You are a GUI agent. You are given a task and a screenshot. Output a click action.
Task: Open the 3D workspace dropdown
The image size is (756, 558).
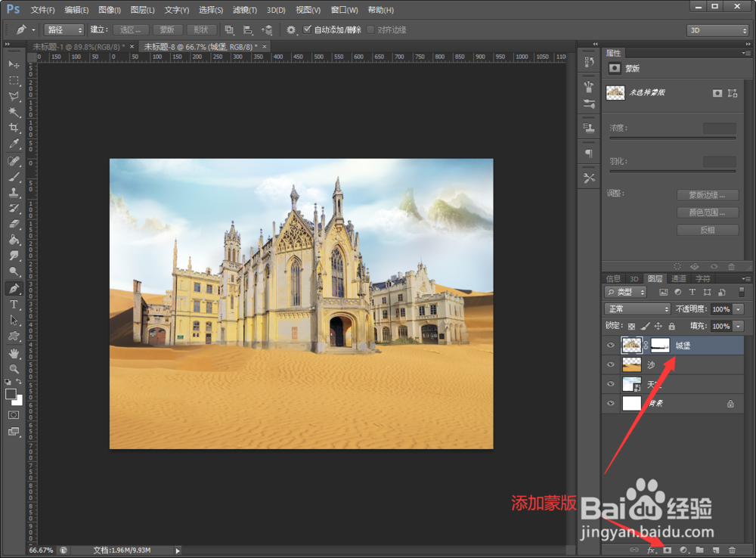click(717, 30)
